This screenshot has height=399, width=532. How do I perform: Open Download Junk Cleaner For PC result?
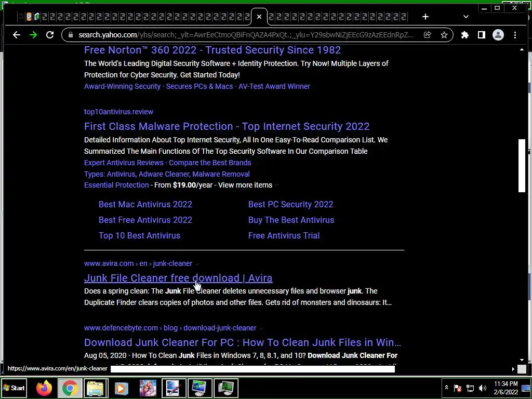(242, 342)
